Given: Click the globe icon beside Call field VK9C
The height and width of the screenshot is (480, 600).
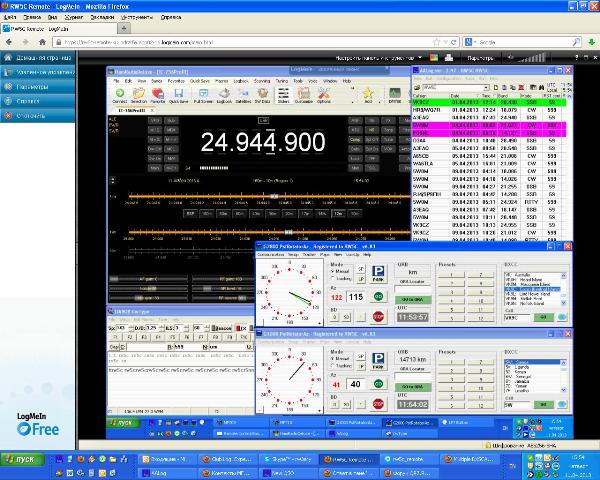Looking at the screenshot, I should pyautogui.click(x=562, y=317).
